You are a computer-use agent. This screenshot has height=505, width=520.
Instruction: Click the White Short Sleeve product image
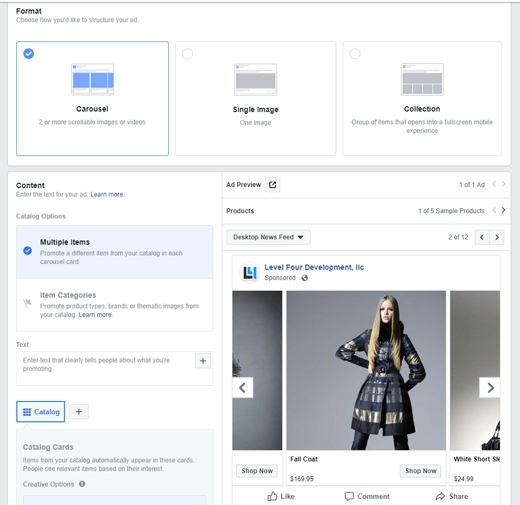[475, 370]
